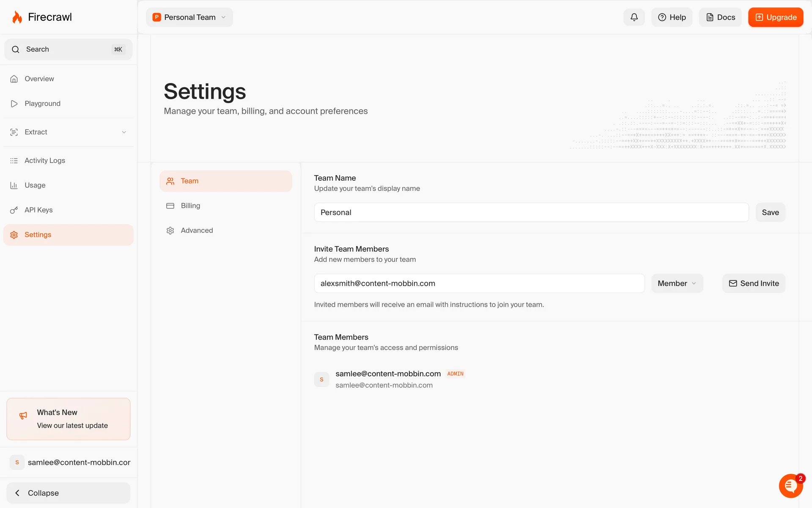812x508 pixels.
Task: Open Playground from the sidebar
Action: (42, 104)
